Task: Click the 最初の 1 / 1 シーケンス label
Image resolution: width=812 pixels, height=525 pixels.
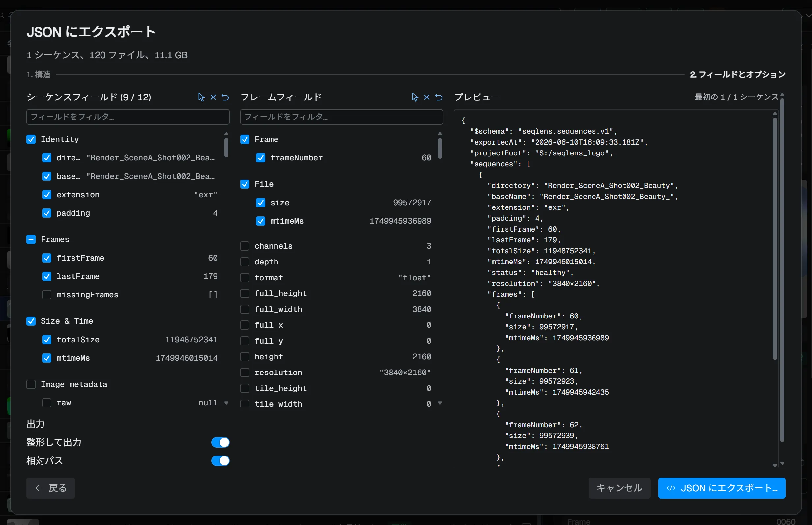Action: (x=737, y=97)
